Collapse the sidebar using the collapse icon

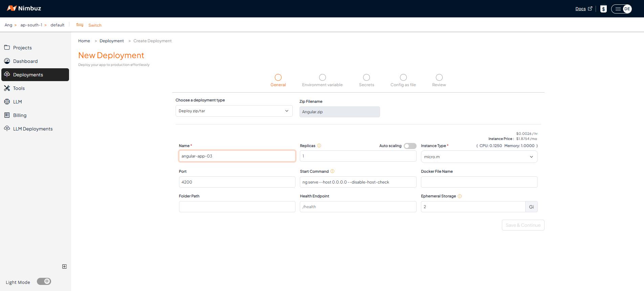point(64,267)
